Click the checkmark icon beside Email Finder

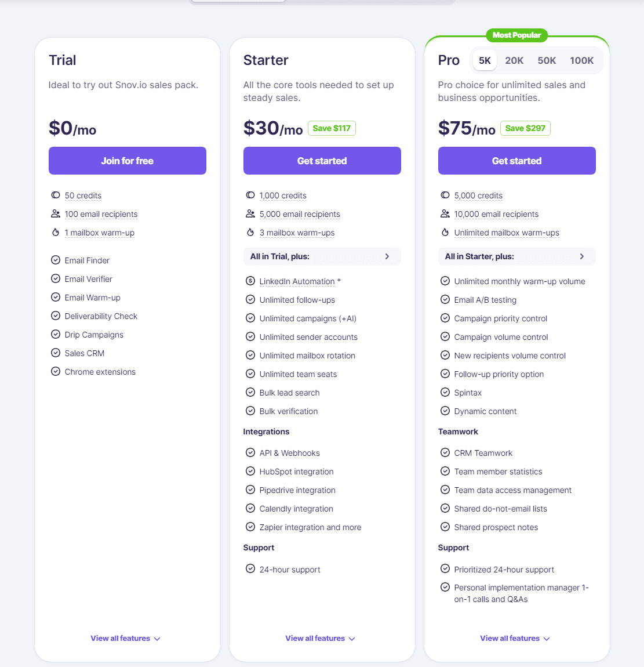coord(56,260)
